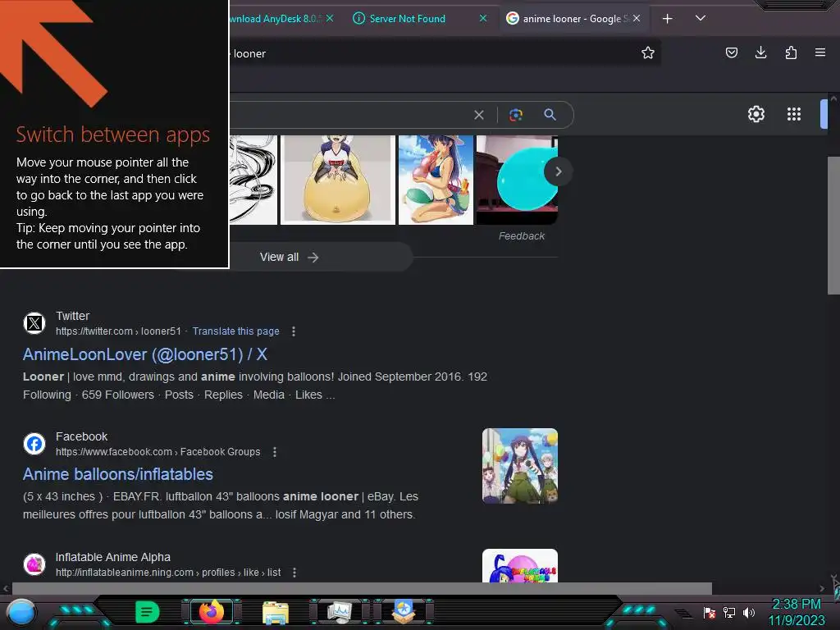Click the Facebook Groups breadcrumb text
Screen dimensions: 840x630
pyautogui.click(x=220, y=452)
